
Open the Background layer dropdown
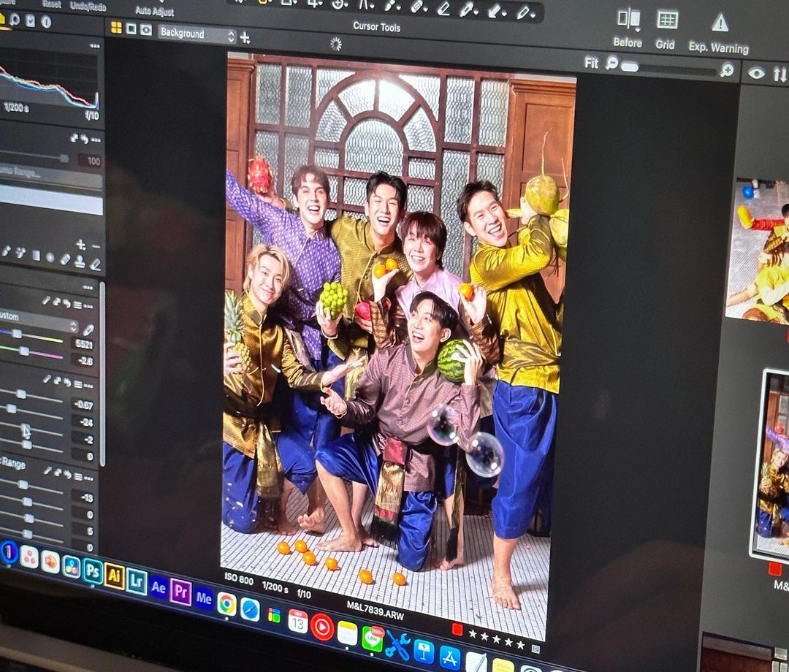(x=197, y=35)
